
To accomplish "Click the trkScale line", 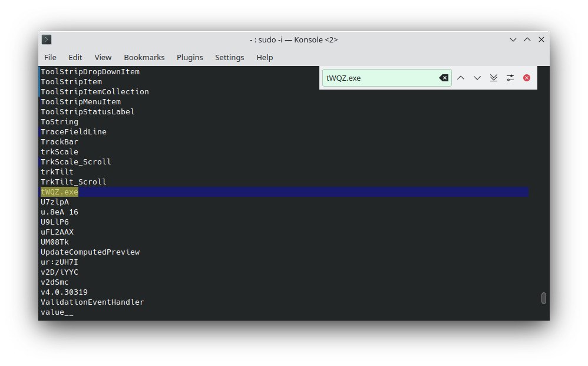I will pyautogui.click(x=60, y=152).
